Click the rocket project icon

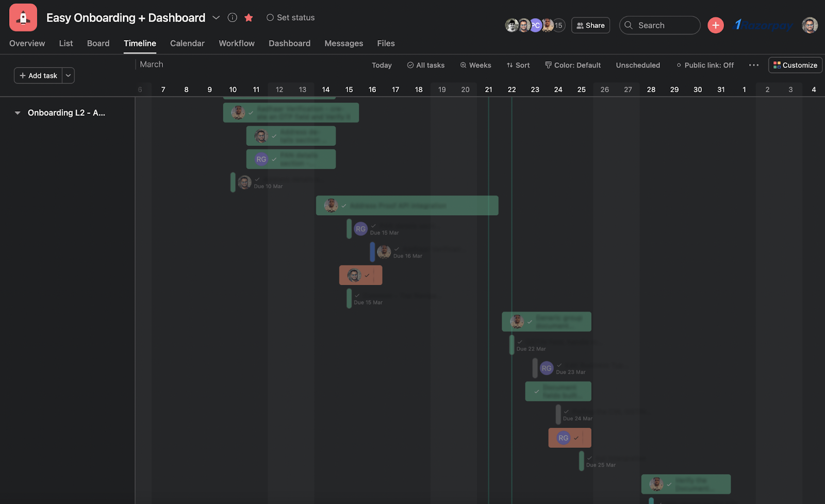[23, 18]
